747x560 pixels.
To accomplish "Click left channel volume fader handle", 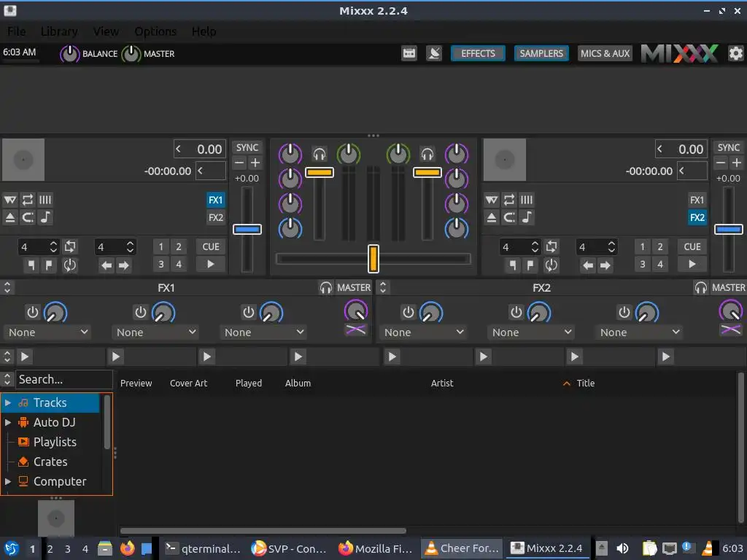I will pyautogui.click(x=320, y=172).
